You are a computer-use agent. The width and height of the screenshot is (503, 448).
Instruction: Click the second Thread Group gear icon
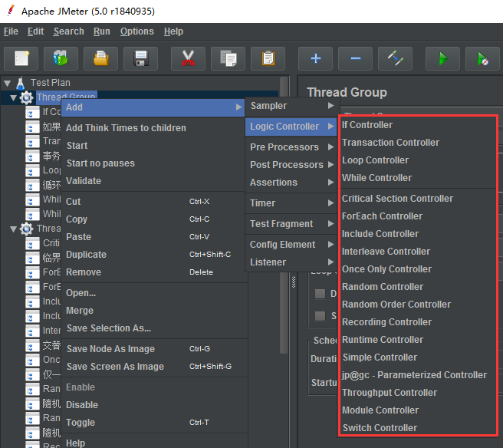point(26,229)
